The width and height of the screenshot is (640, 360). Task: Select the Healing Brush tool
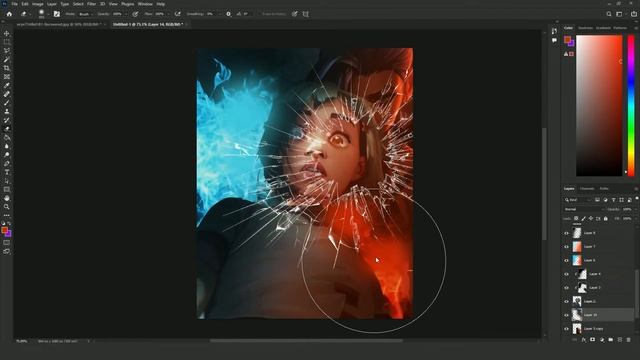7,94
